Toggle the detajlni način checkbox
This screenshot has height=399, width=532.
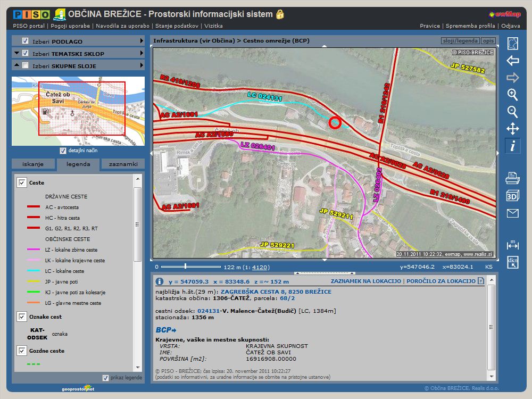[63, 151]
